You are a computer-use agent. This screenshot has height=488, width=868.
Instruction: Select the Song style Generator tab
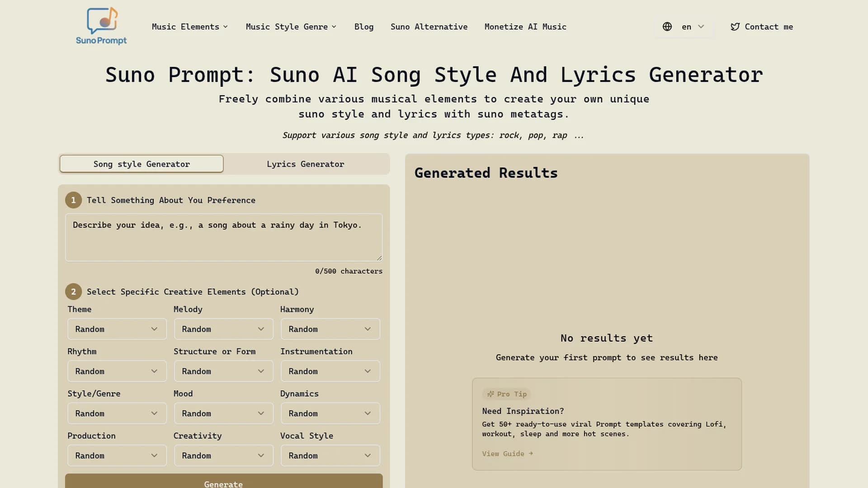(142, 164)
